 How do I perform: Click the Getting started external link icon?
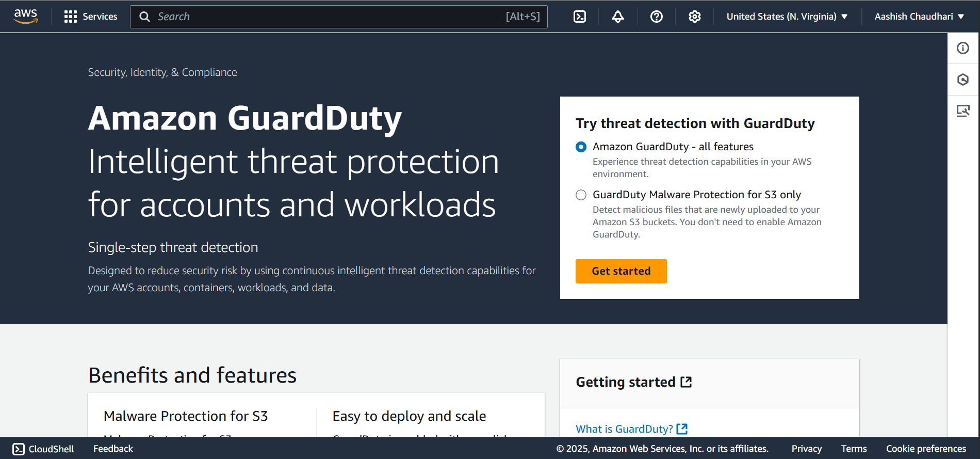click(x=686, y=382)
